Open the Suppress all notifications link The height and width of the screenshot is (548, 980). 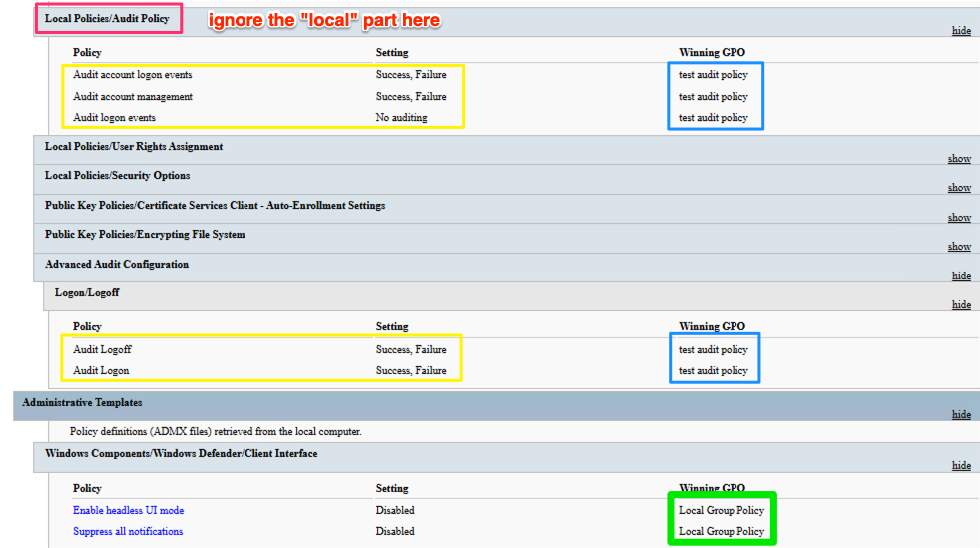pyautogui.click(x=128, y=532)
